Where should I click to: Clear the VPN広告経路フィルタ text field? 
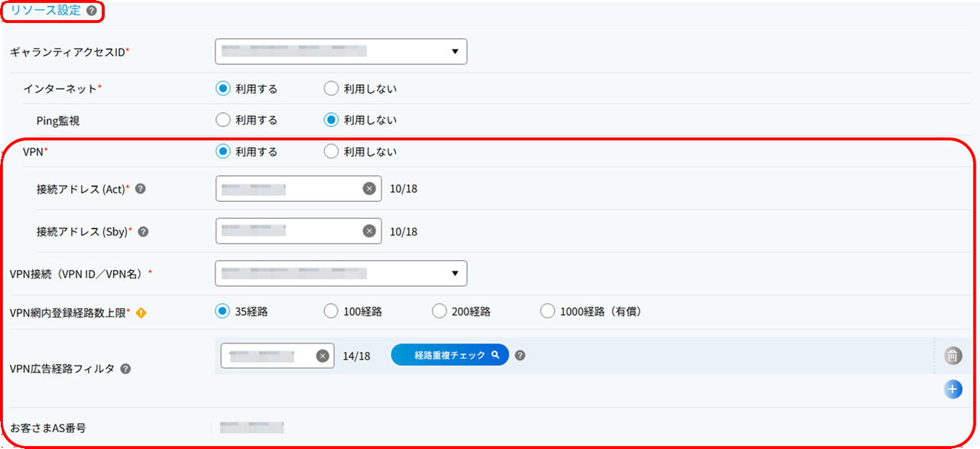coord(322,354)
